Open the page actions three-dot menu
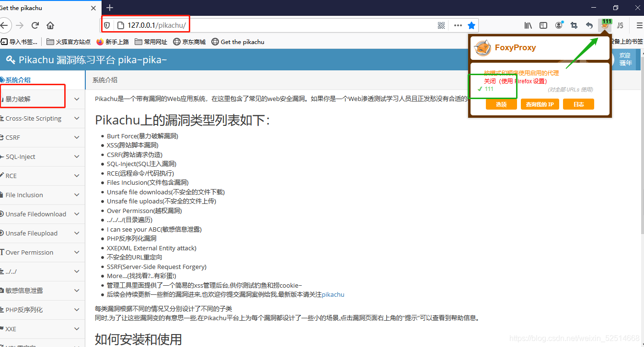The image size is (644, 347). 458,25
